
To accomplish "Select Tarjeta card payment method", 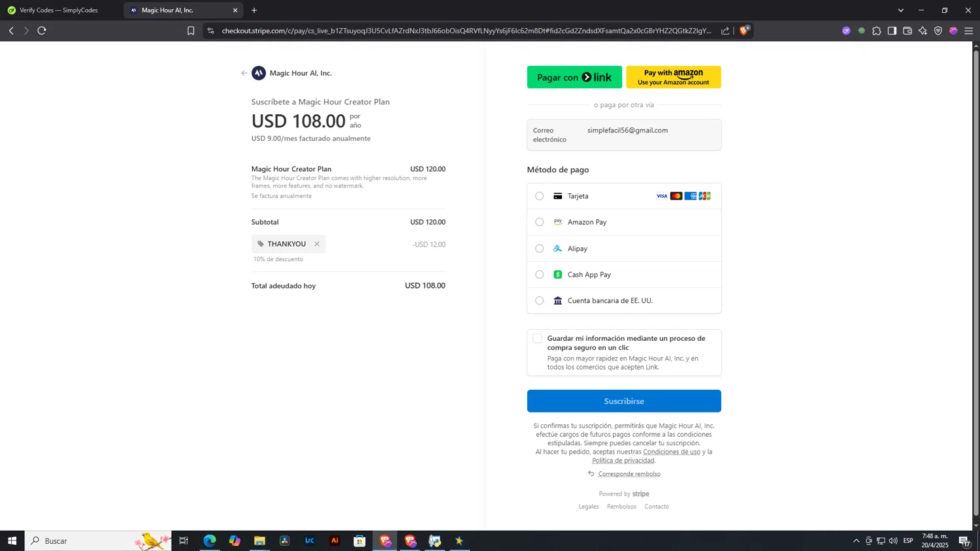I will coord(624,196).
